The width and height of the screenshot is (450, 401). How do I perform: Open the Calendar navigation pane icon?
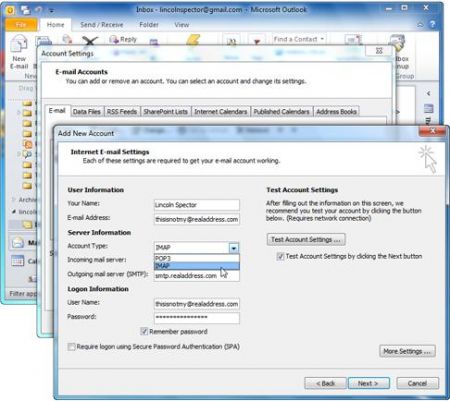tap(18, 261)
